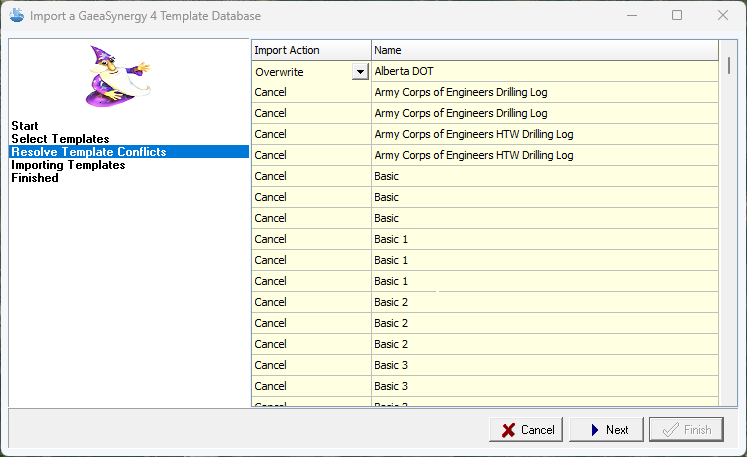Close the import wizard window
The height and width of the screenshot is (457, 747).
point(723,16)
